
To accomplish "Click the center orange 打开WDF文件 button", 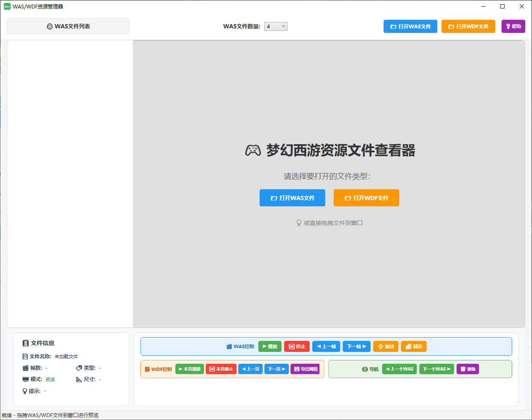I will pos(366,198).
